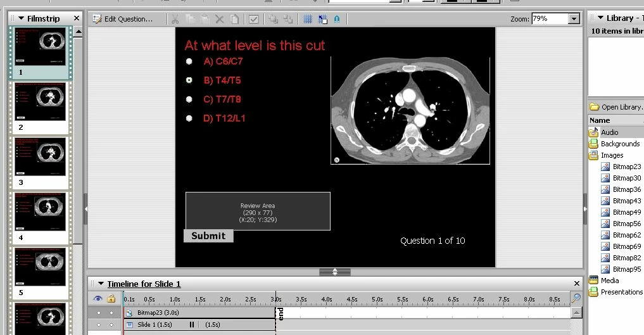
Task: Click the Bring to front icon
Action: click(x=273, y=19)
